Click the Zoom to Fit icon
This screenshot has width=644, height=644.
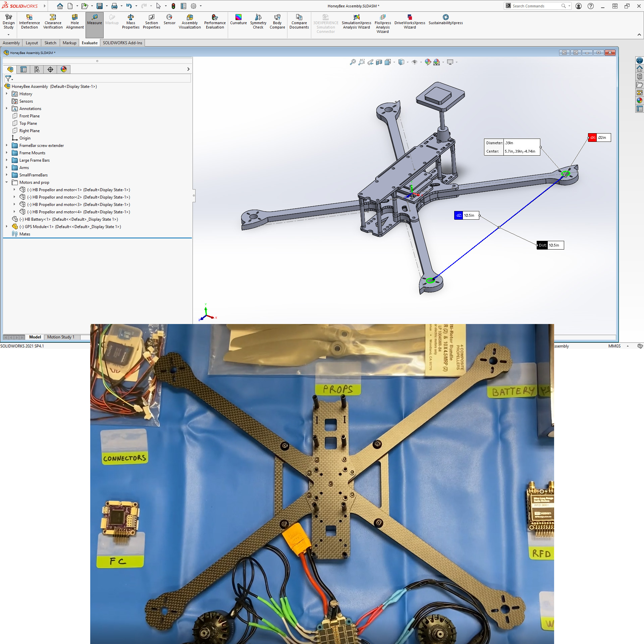[x=353, y=62]
